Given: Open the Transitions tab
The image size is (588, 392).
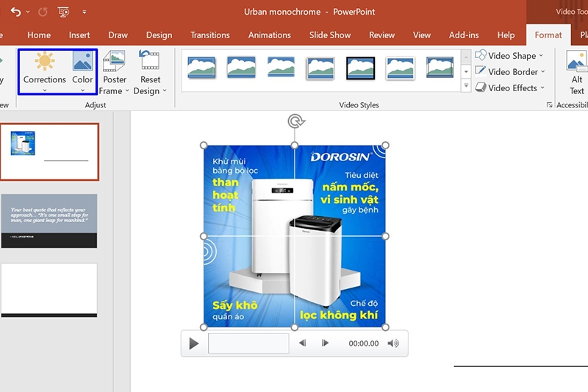Looking at the screenshot, I should [x=210, y=35].
